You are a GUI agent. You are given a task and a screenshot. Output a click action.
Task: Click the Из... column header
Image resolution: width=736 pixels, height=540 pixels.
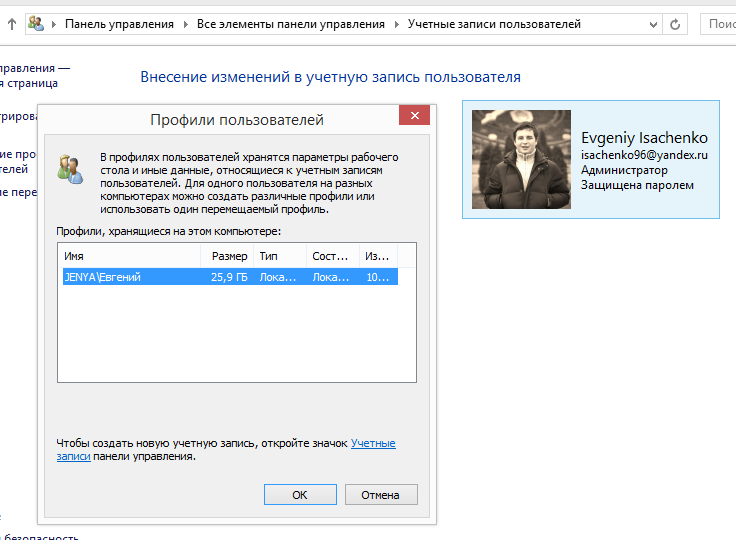coord(378,256)
